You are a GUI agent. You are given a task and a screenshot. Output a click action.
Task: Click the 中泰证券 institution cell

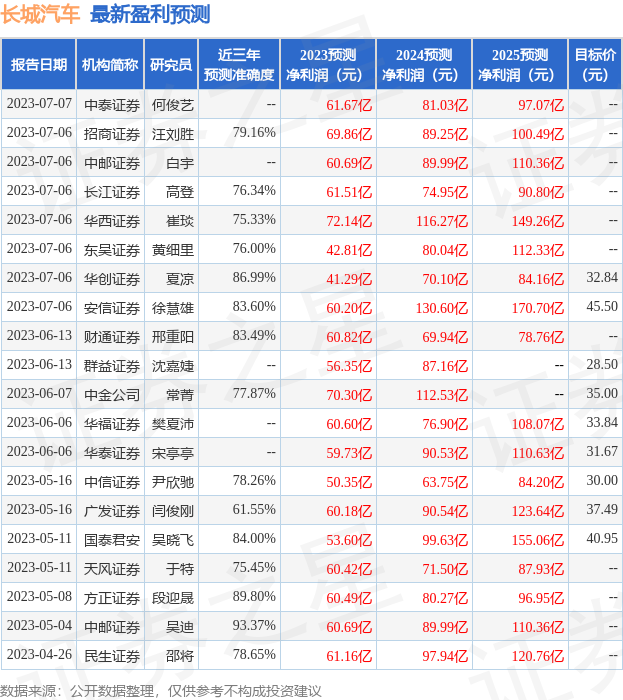[112, 105]
